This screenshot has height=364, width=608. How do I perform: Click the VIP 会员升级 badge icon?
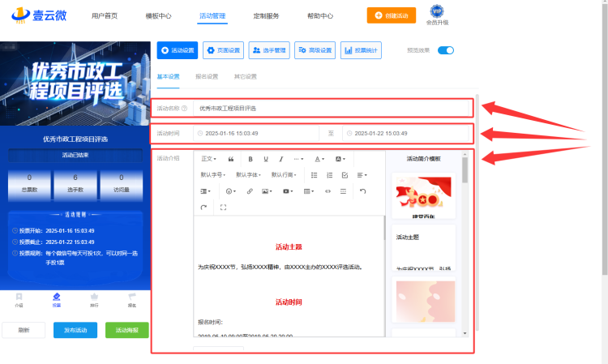pyautogui.click(x=437, y=11)
